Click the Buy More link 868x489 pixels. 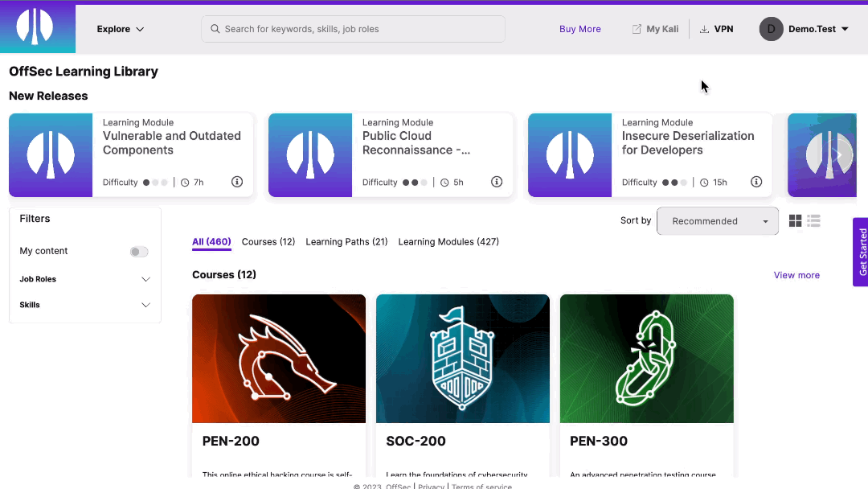tap(580, 29)
